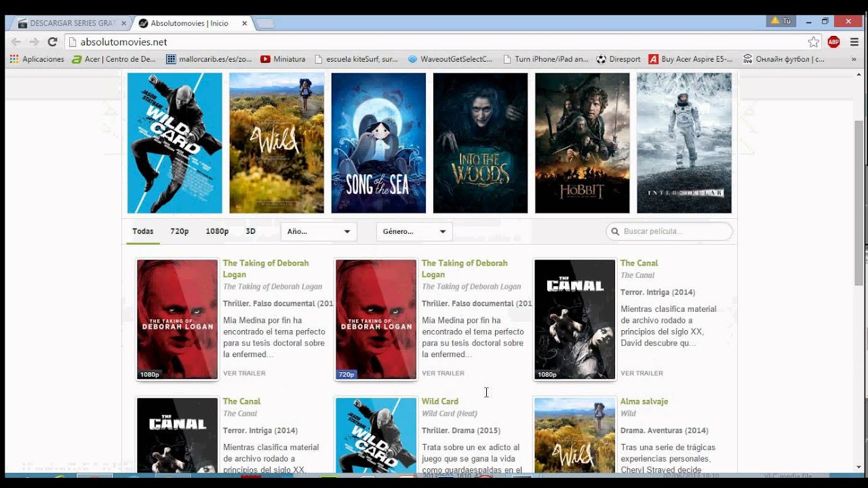The image size is (868, 488).
Task: Click the 'Drama. Aventuras (2014)' genre text
Action: tap(665, 430)
